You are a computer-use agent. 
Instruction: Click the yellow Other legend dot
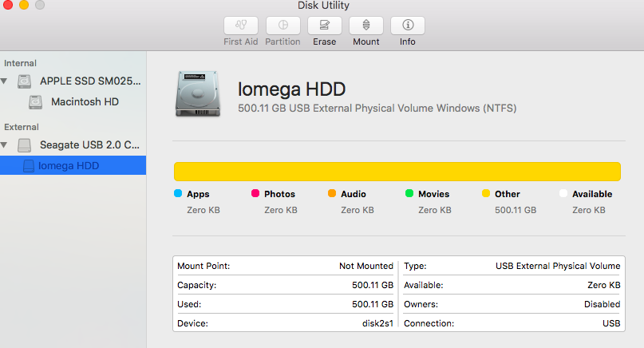tap(486, 193)
